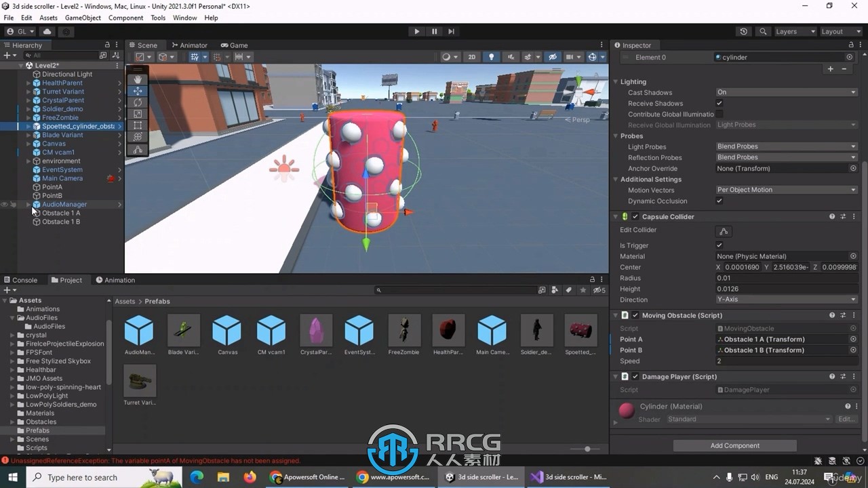Select the Move tool in Scene view

[138, 91]
